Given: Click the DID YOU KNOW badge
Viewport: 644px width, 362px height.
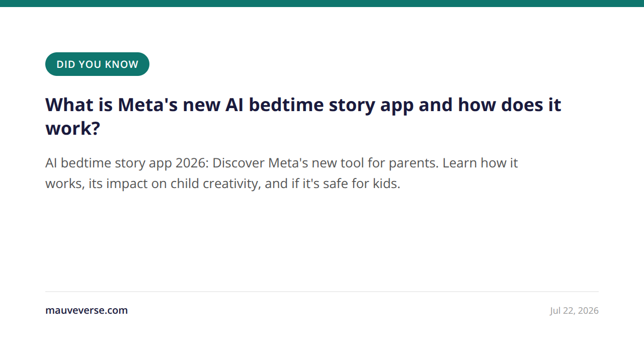Looking at the screenshot, I should coord(97,64).
